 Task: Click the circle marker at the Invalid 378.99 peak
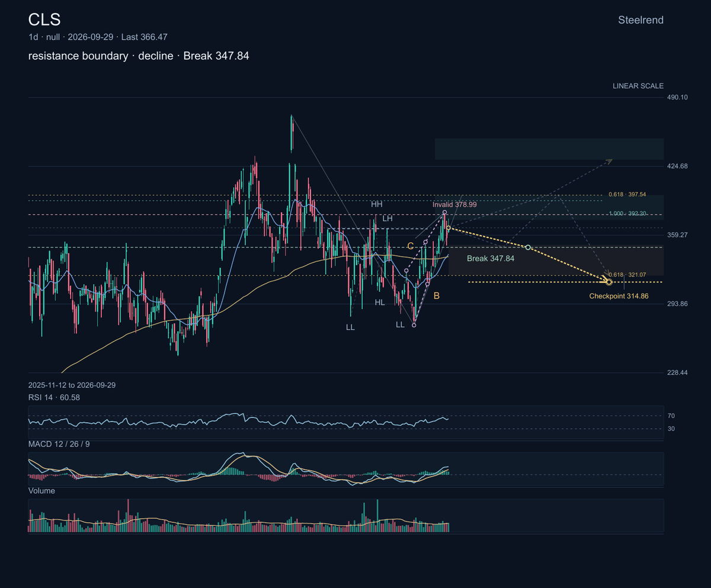pyautogui.click(x=444, y=212)
